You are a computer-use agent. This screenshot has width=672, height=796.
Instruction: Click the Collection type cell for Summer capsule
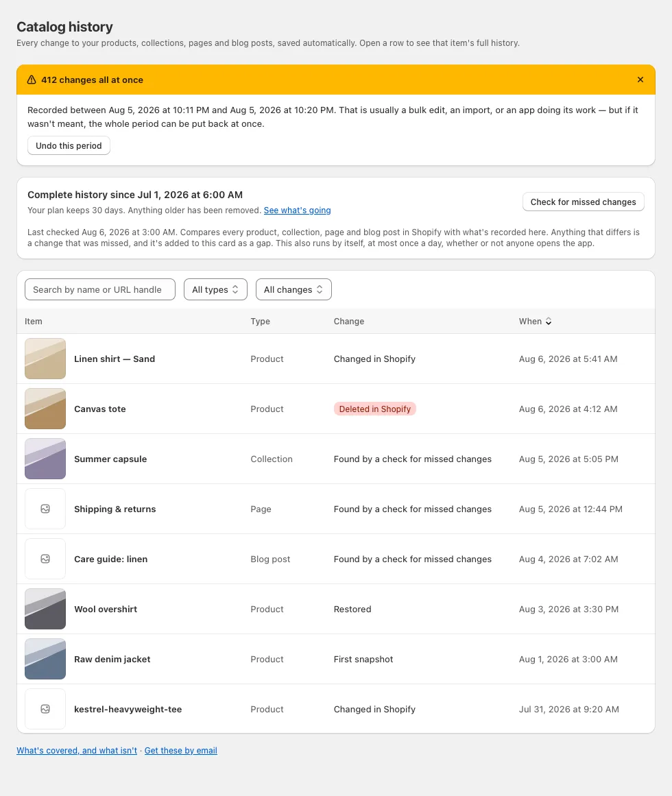(x=272, y=459)
